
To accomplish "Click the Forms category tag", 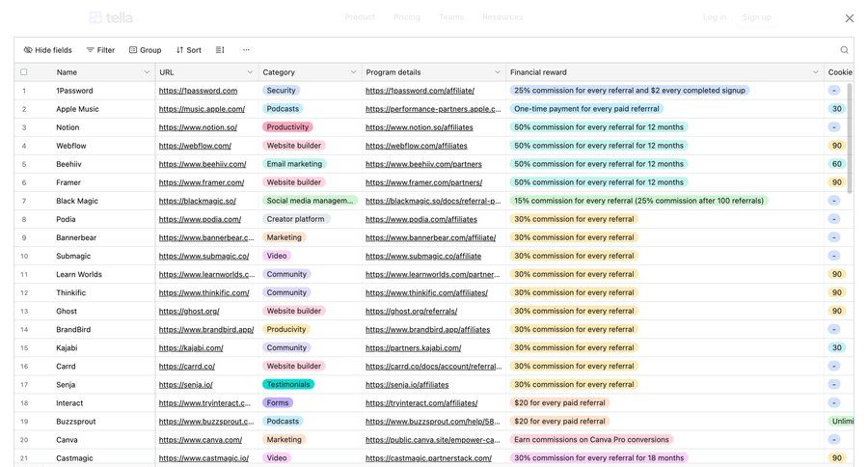I will 278,402.
